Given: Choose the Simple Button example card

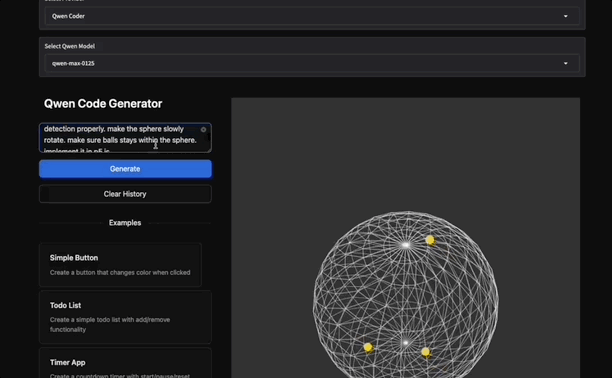Looking at the screenshot, I should click(x=120, y=265).
